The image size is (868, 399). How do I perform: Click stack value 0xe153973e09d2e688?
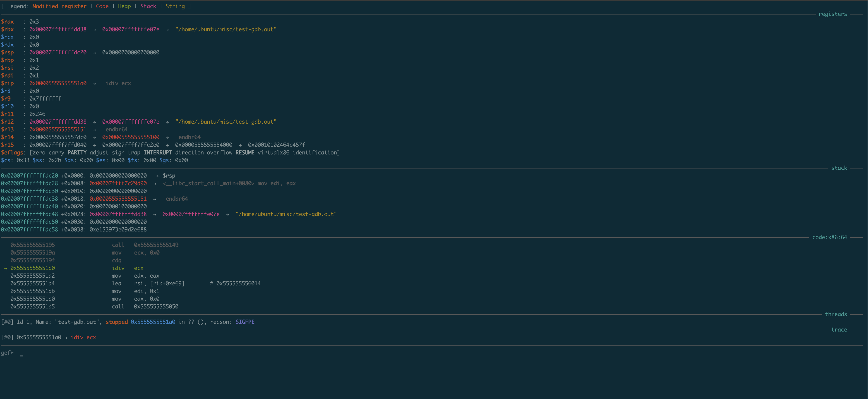click(x=118, y=229)
